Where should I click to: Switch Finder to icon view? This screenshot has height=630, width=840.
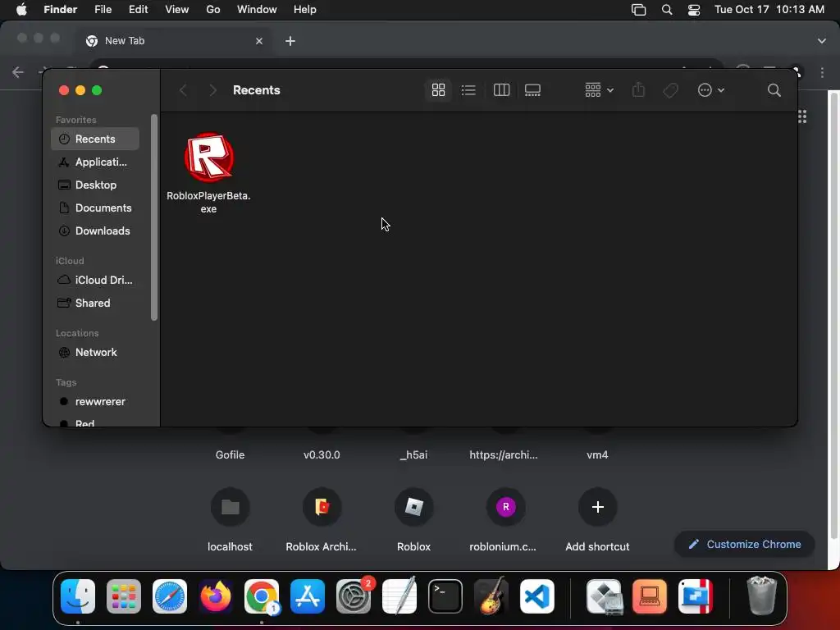click(438, 90)
